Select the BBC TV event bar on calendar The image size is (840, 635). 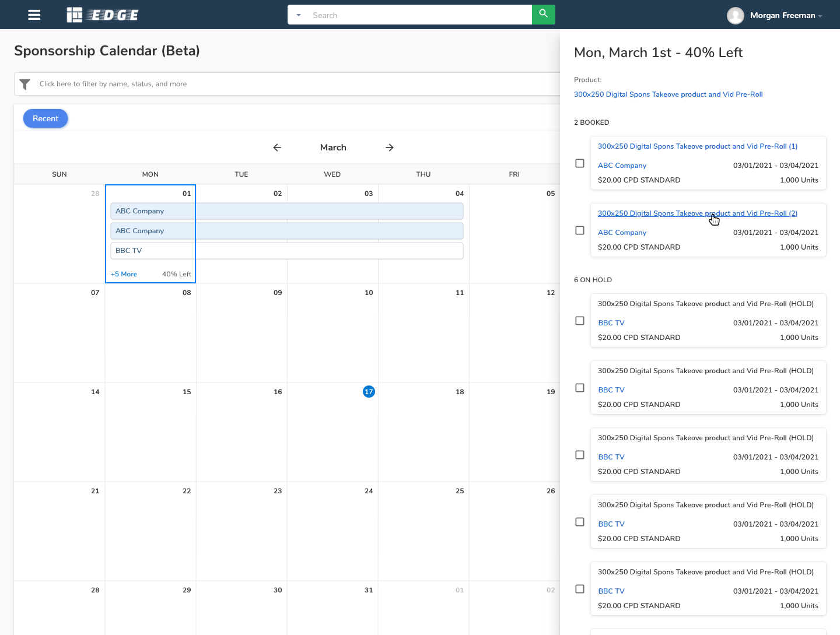(286, 251)
